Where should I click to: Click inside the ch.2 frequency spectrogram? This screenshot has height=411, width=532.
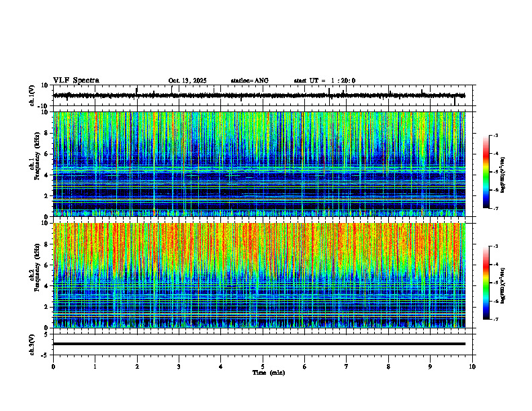pos(259,275)
